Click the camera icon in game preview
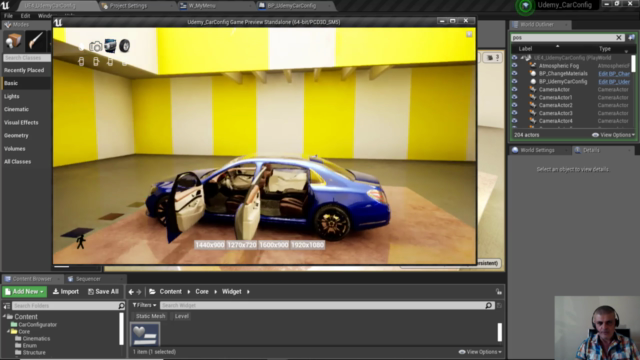The height and width of the screenshot is (360, 640). click(x=96, y=47)
